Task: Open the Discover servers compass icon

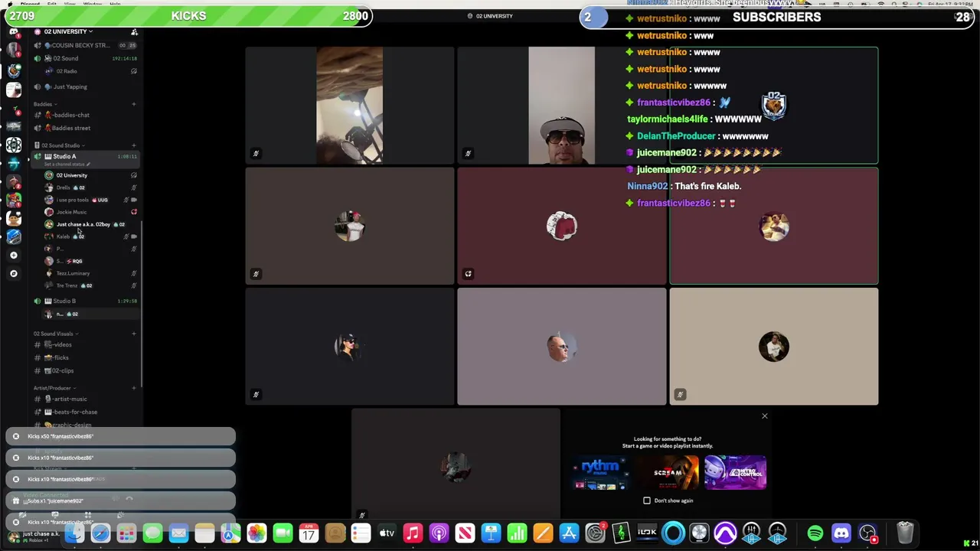Action: [x=14, y=273]
